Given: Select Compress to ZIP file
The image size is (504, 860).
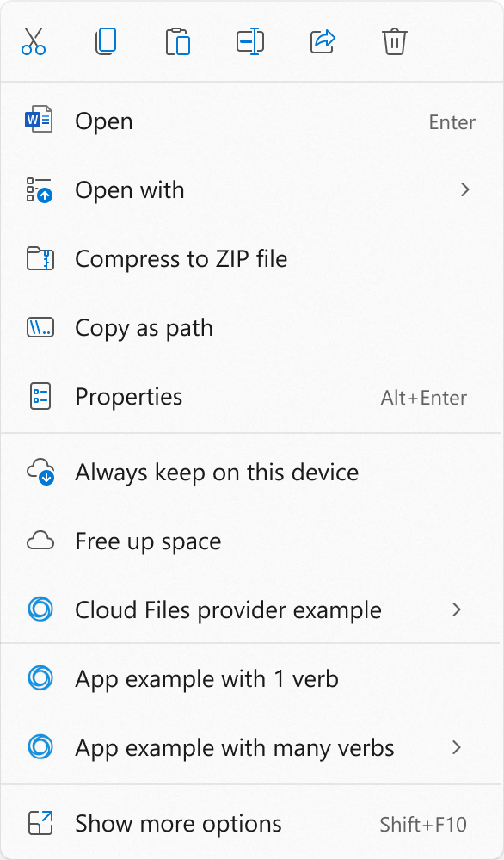Looking at the screenshot, I should (251, 259).
